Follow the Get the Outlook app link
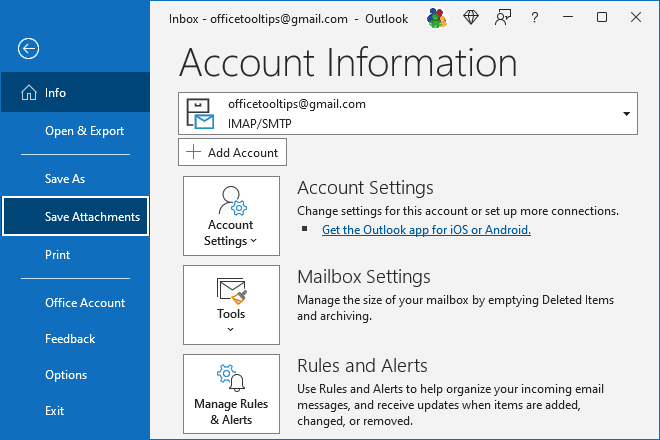The width and height of the screenshot is (660, 440). tap(426, 230)
